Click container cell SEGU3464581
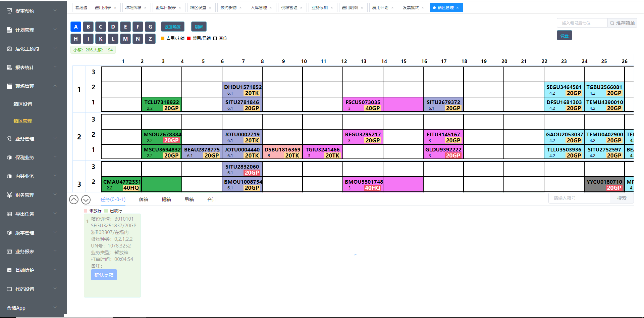This screenshot has width=644, height=318. click(564, 90)
